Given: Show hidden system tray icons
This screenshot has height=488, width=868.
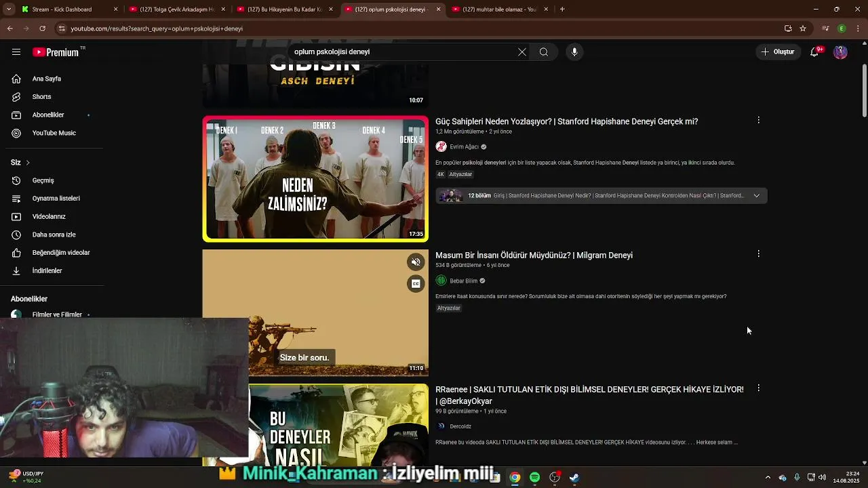Looking at the screenshot, I should [768, 477].
